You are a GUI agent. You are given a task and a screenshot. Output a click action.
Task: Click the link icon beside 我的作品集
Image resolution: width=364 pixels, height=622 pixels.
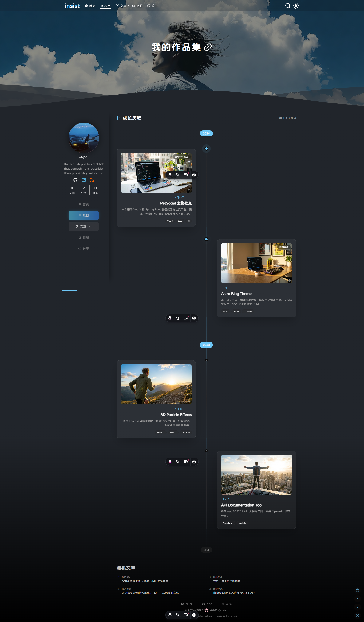pyautogui.click(x=208, y=47)
